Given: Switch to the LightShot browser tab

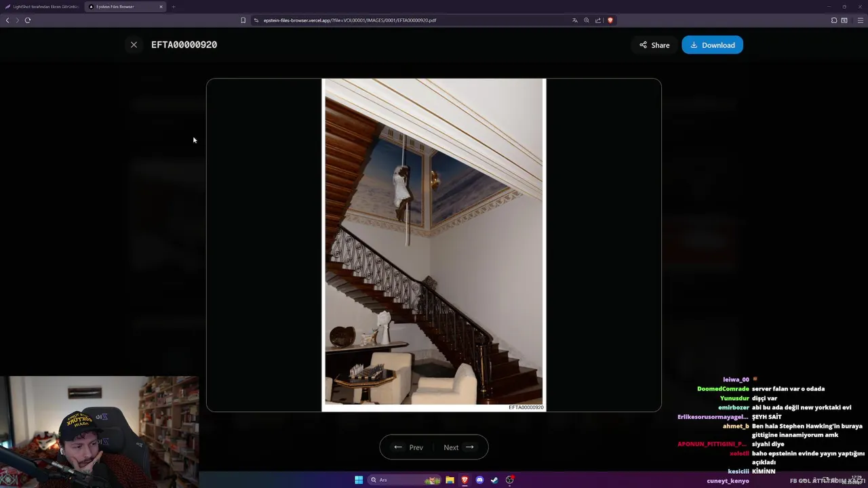Looking at the screenshot, I should (42, 7).
